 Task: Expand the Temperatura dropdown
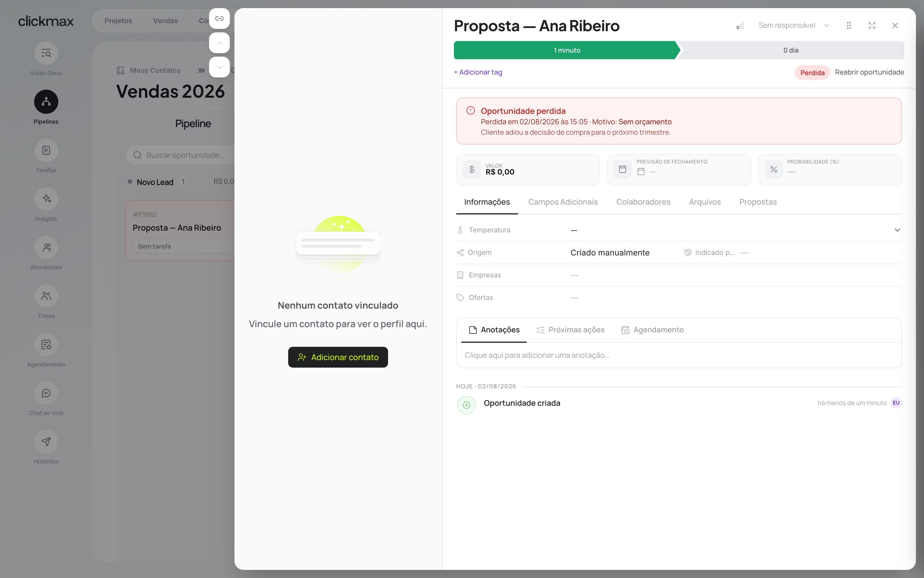(897, 230)
